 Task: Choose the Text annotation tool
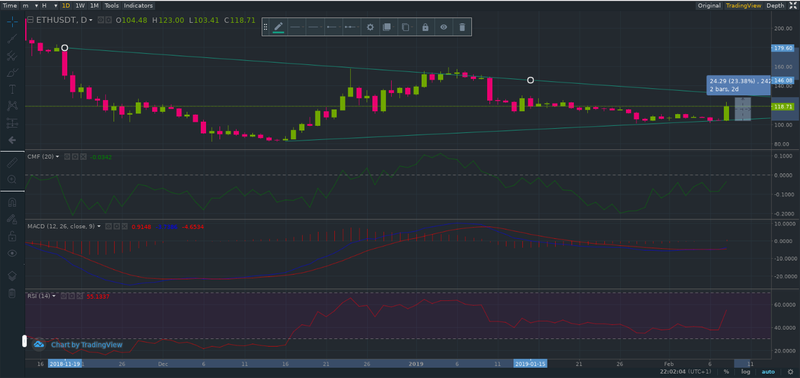pyautogui.click(x=12, y=89)
